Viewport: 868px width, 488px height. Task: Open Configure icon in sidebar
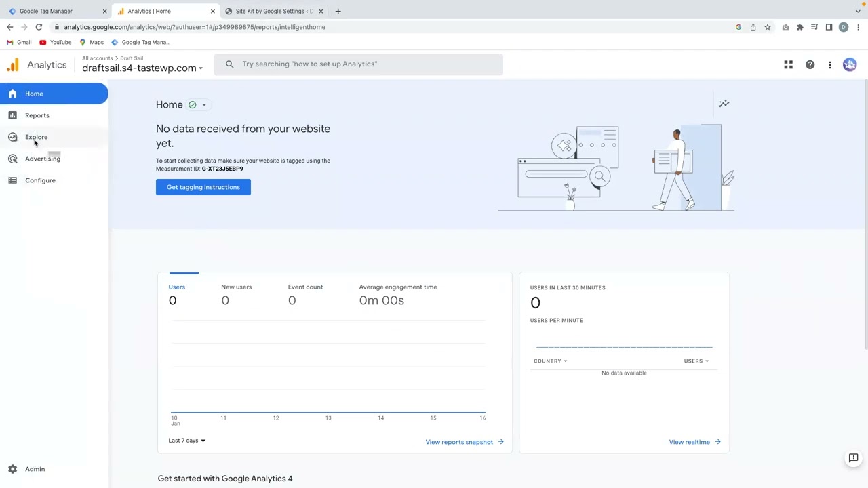[12, 180]
